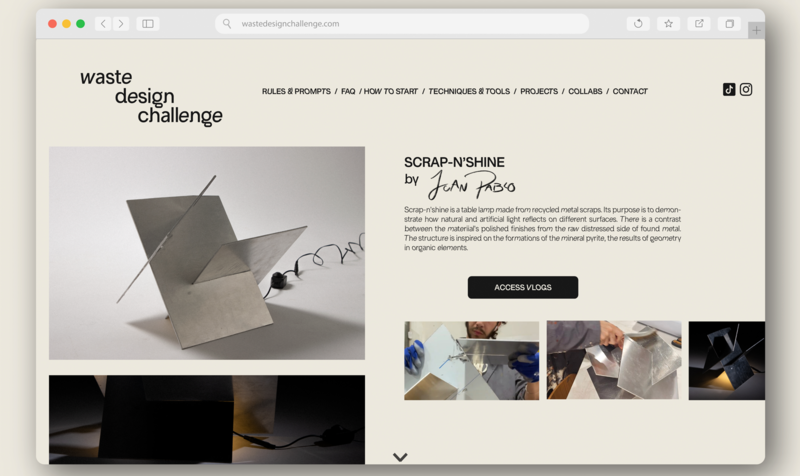Image resolution: width=800 pixels, height=476 pixels.
Task: Open the thumbnail of man welding metal
Action: [471, 360]
